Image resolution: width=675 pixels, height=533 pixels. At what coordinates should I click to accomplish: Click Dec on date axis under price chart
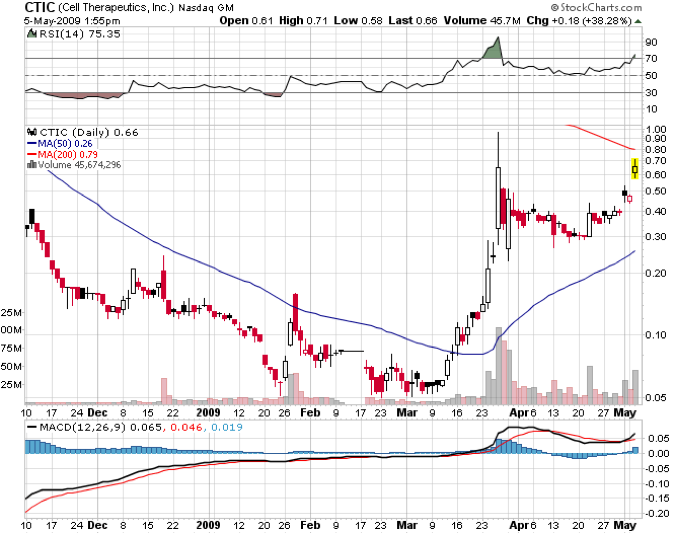[97, 412]
